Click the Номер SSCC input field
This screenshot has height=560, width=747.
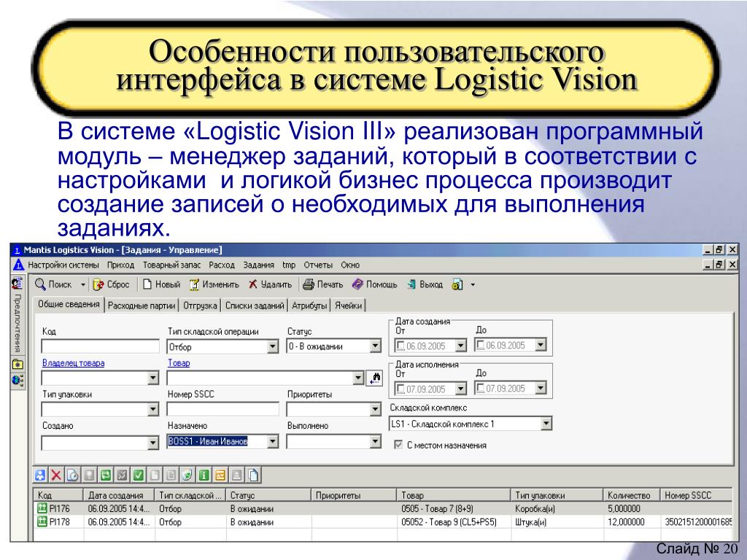[222, 409]
